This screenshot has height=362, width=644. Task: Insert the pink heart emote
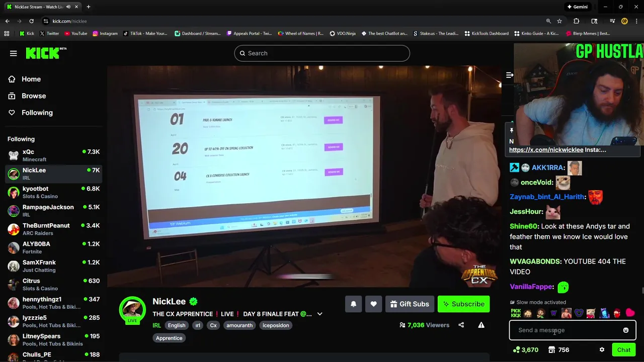[x=630, y=313]
